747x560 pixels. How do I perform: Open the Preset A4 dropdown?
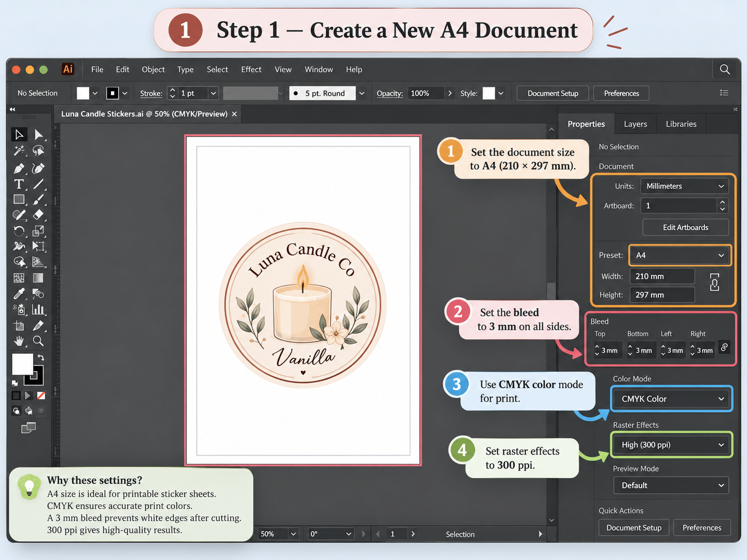point(680,255)
